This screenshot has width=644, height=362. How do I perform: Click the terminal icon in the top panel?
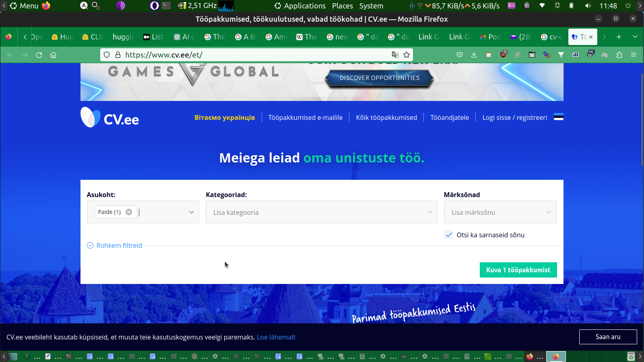pyautogui.click(x=166, y=6)
